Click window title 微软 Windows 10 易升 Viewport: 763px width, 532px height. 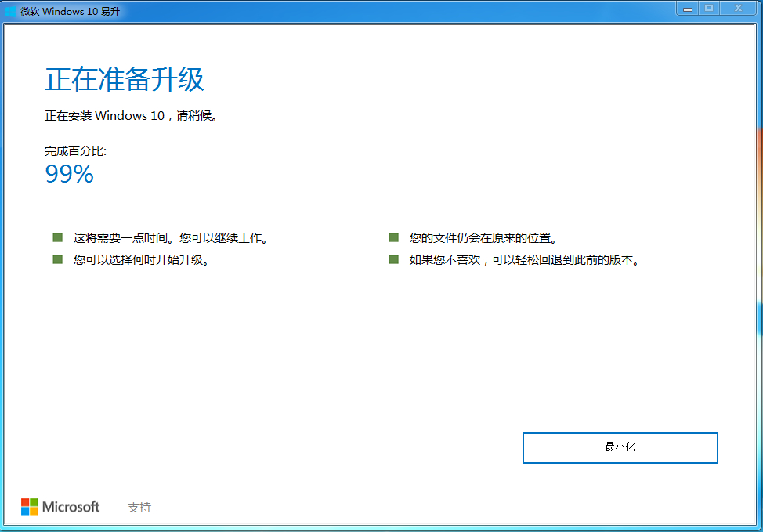(x=70, y=11)
